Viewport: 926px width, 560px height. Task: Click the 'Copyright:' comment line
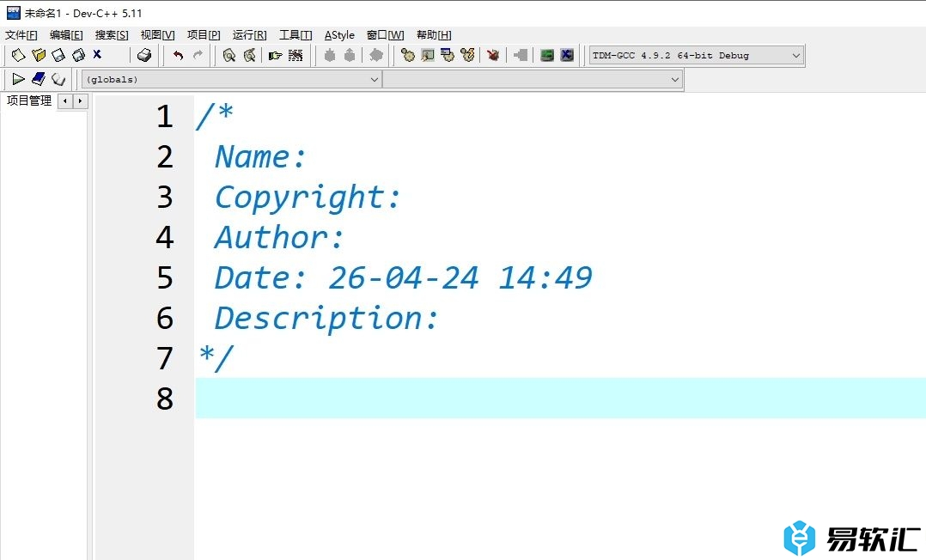(308, 198)
